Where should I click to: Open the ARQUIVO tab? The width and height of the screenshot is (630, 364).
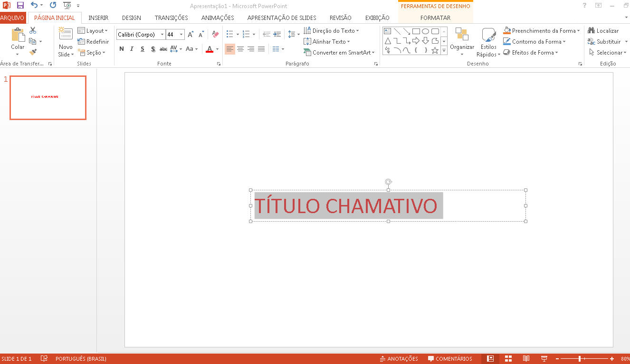[13, 18]
